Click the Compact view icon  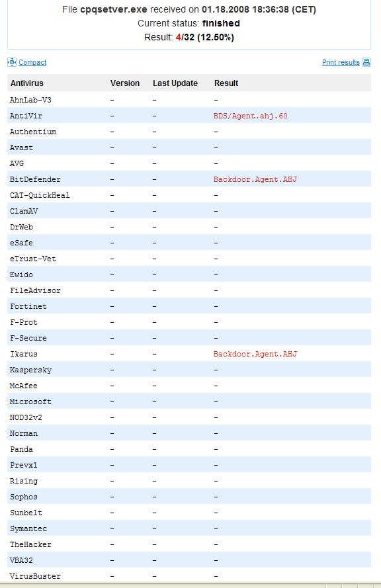(12, 62)
